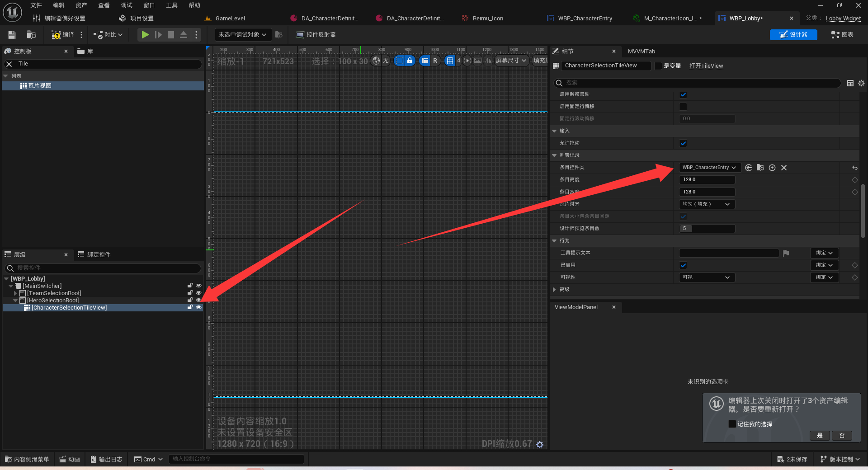Click the find-debug-object icon beside debug dropdown
Screen dimensions: 868x470
pos(279,35)
